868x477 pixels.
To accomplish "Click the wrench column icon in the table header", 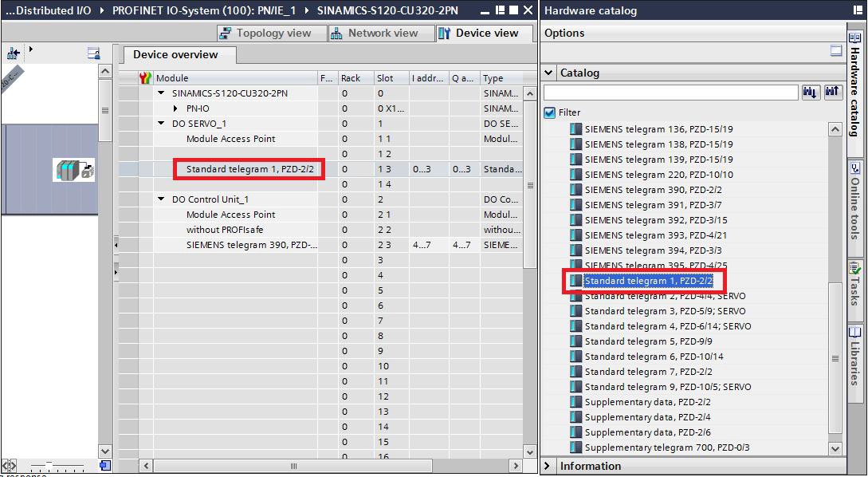I will coord(146,78).
